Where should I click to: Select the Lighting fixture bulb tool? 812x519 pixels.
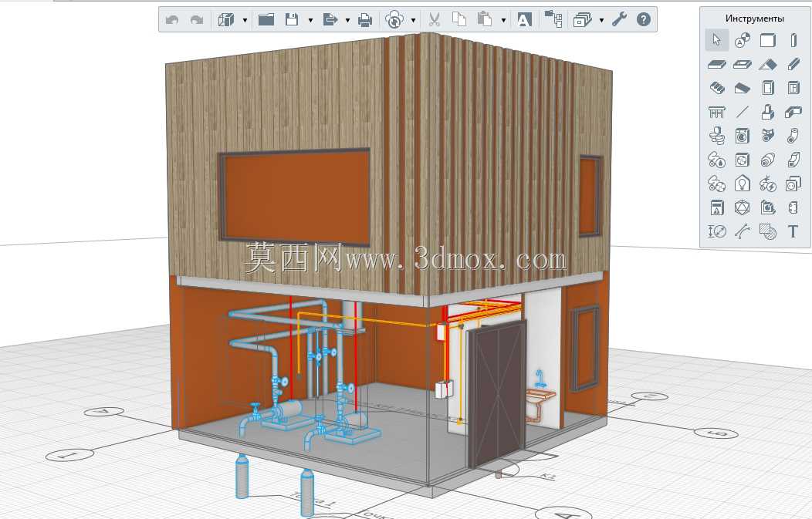[x=743, y=184]
